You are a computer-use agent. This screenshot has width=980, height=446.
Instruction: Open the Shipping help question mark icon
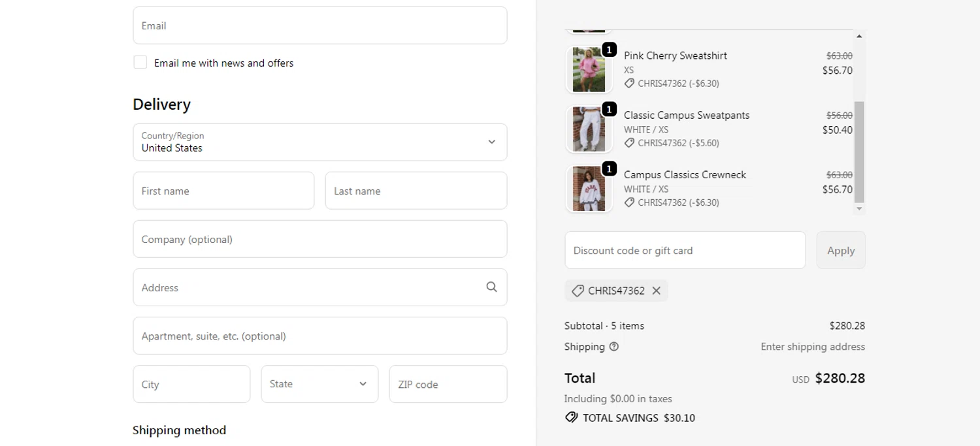coord(613,347)
